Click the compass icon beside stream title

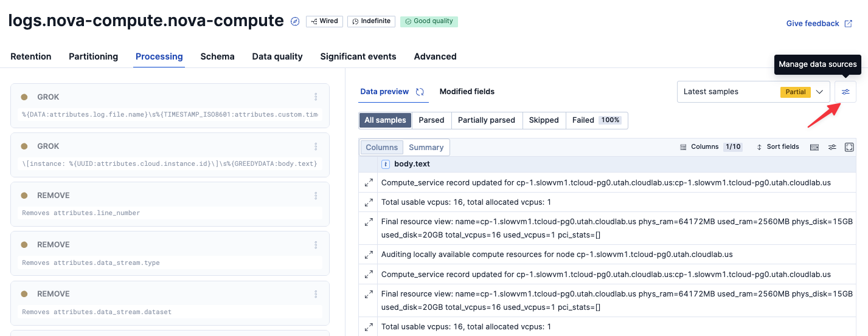coord(295,21)
